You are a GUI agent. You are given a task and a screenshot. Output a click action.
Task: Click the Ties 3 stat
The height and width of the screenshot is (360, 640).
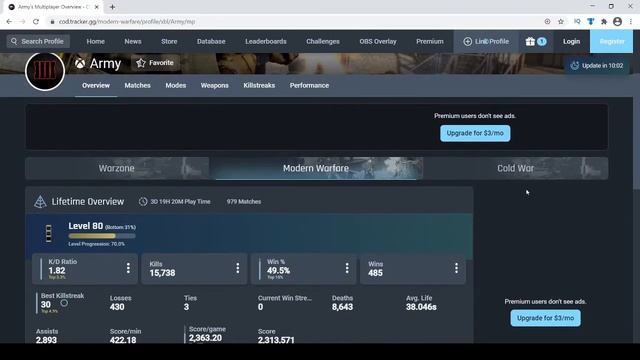[190, 303]
